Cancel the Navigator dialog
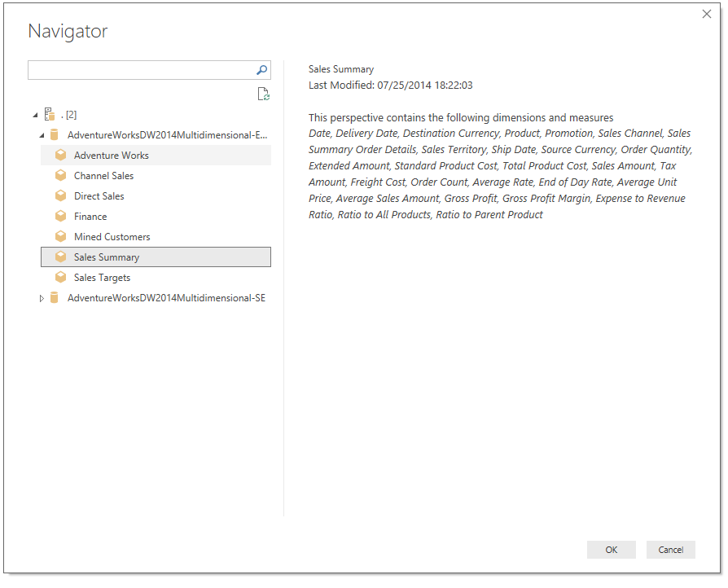Screen dimensions: 728x588 point(670,550)
